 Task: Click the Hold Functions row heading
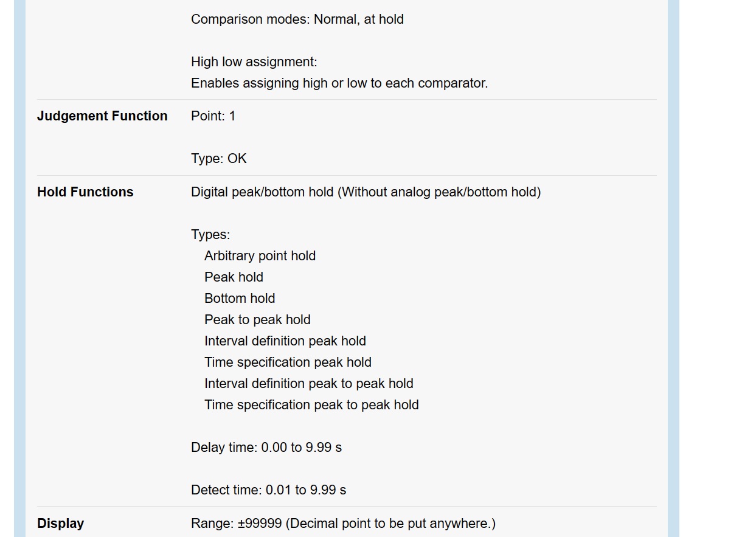85,192
